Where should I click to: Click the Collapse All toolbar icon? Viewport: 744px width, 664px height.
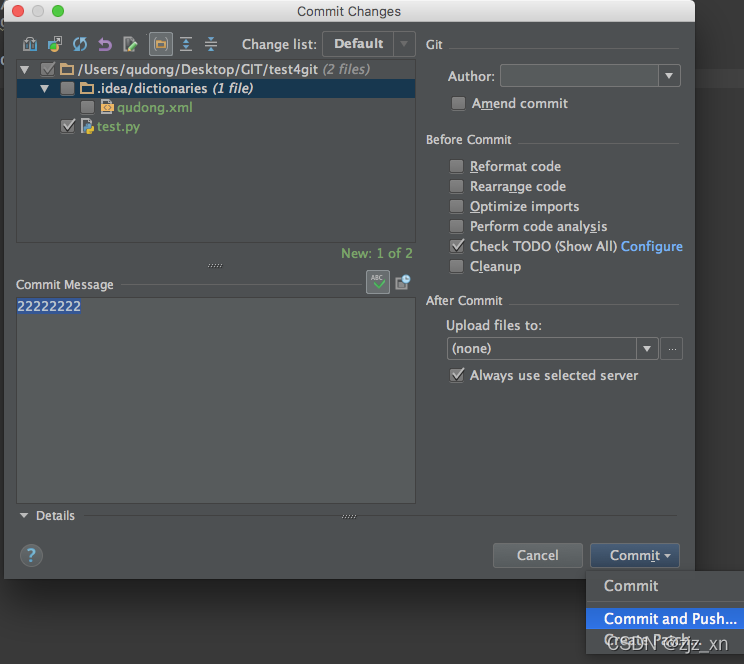(211, 44)
